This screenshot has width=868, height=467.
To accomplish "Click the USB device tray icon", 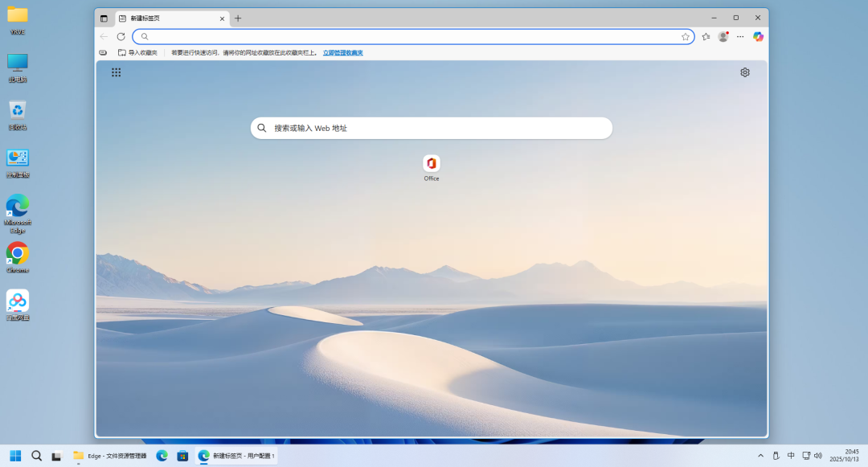I will (x=776, y=456).
